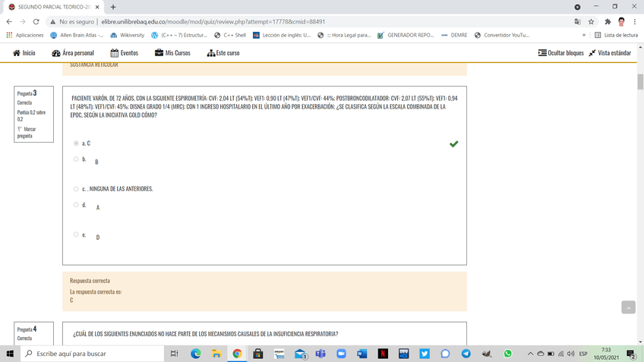This screenshot has height=362, width=644.
Task: Select answer option b. B
Action: tap(76, 159)
